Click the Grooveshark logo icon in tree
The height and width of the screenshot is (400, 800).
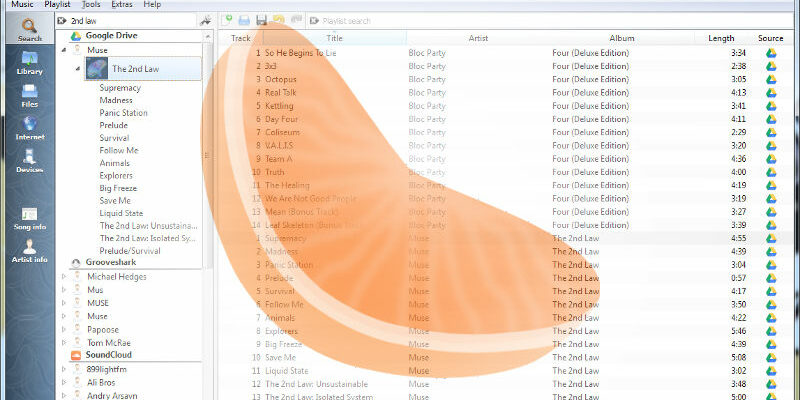pyautogui.click(x=76, y=263)
